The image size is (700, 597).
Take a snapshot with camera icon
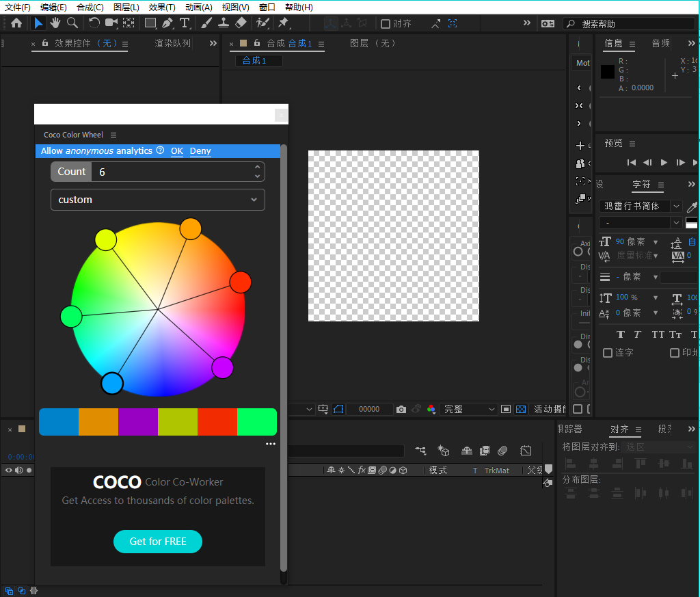pos(401,410)
